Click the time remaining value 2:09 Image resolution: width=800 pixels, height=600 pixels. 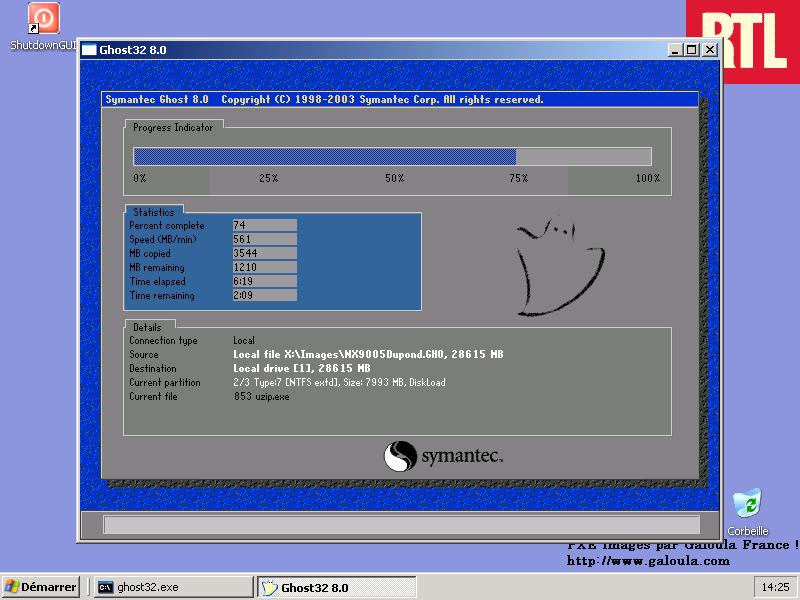point(264,295)
